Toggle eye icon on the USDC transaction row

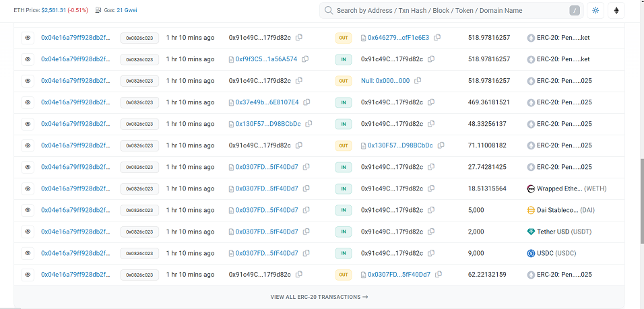pos(28,253)
